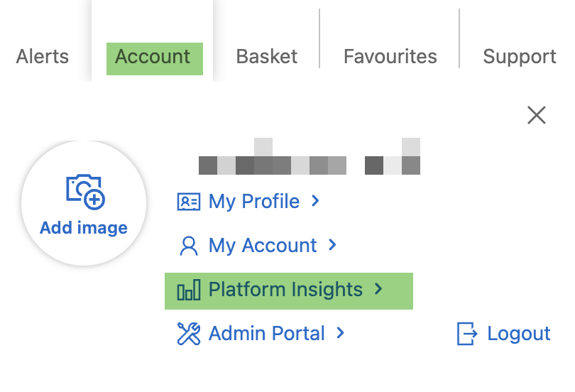Open the Support tab
The image size is (575, 392).
[x=520, y=57]
